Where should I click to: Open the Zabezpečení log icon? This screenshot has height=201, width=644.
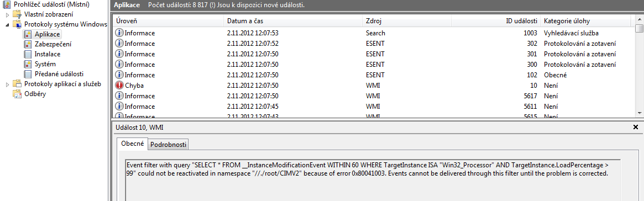(28, 44)
